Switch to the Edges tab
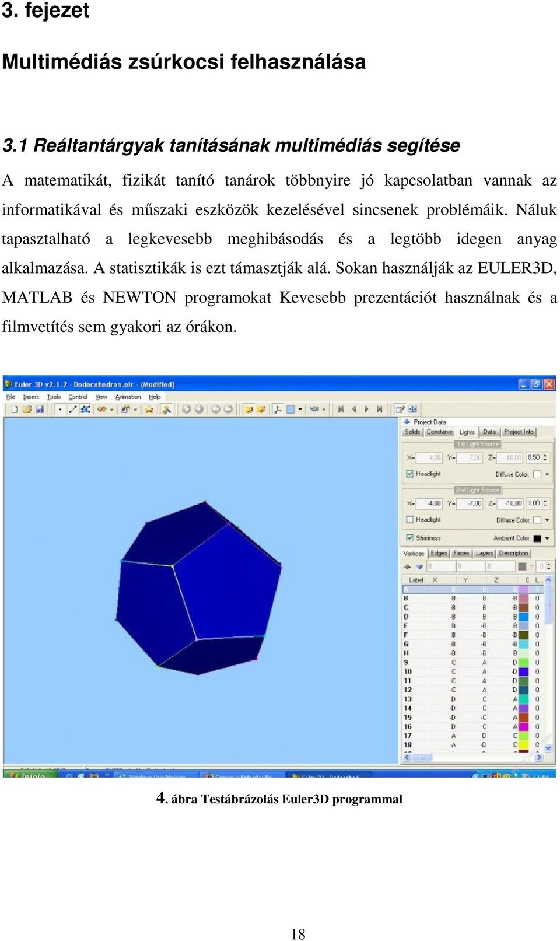The height and width of the screenshot is (941, 560). pyautogui.click(x=439, y=553)
